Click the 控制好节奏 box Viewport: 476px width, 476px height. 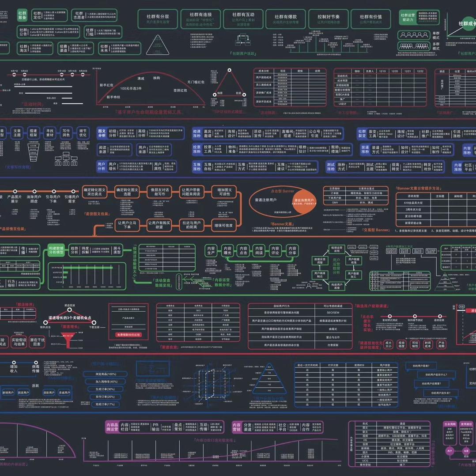tap(328, 19)
